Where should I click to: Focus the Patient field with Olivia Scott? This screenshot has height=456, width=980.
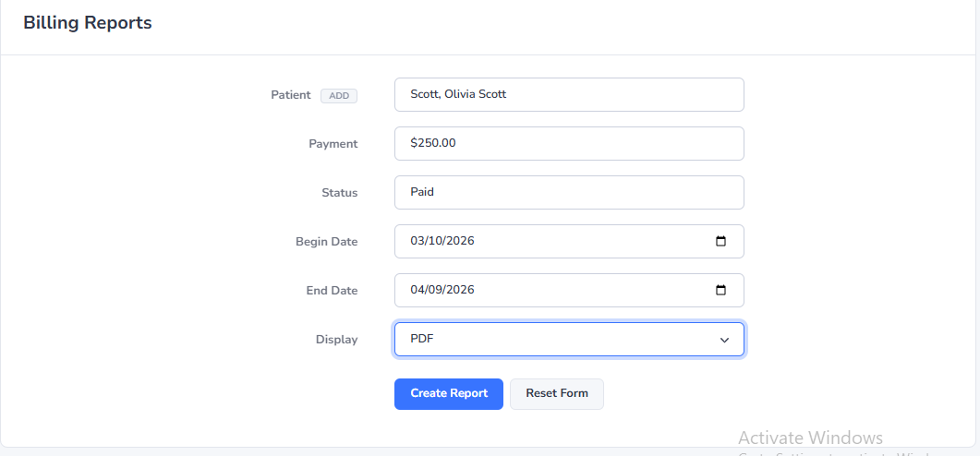[568, 94]
